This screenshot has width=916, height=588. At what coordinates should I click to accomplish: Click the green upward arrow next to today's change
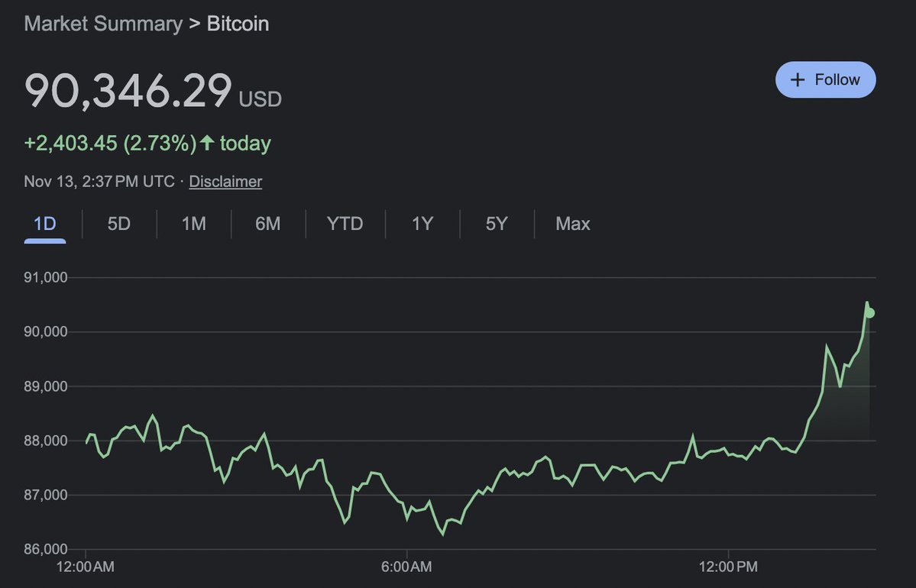[206, 143]
